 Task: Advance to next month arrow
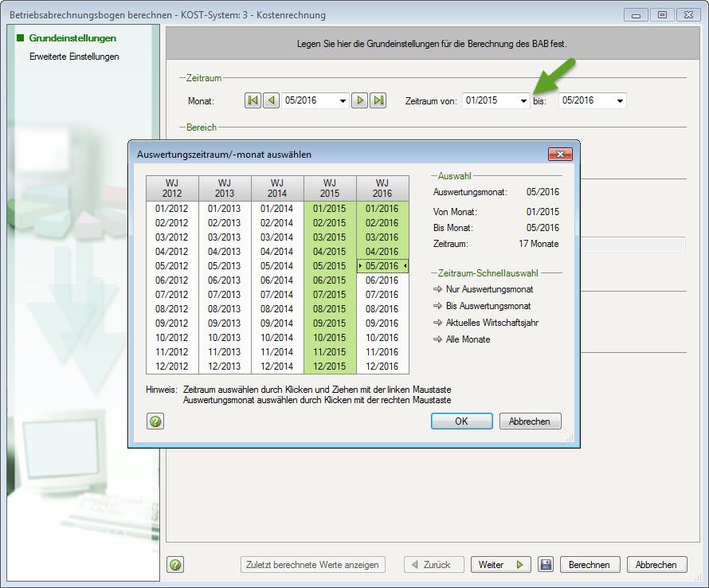point(361,100)
